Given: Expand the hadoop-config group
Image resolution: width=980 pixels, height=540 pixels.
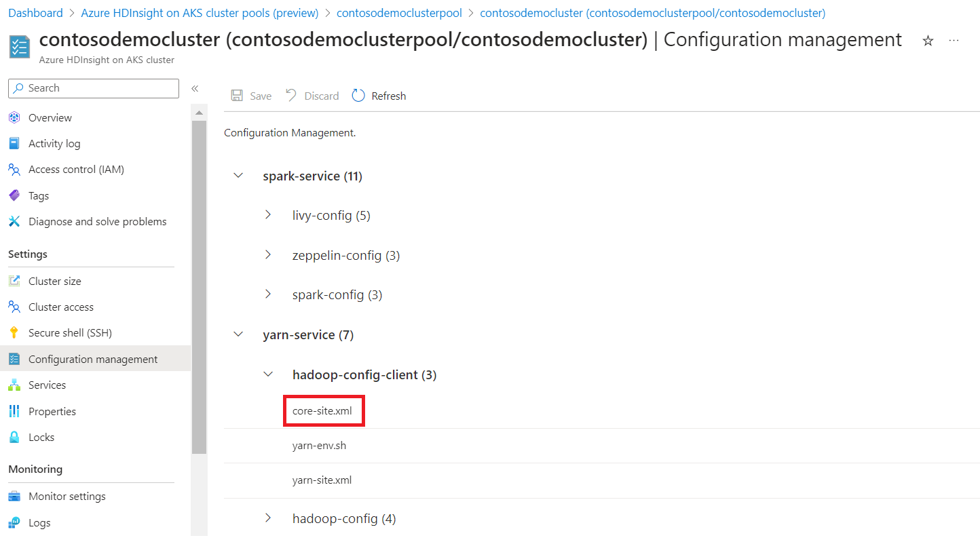Looking at the screenshot, I should tap(268, 518).
